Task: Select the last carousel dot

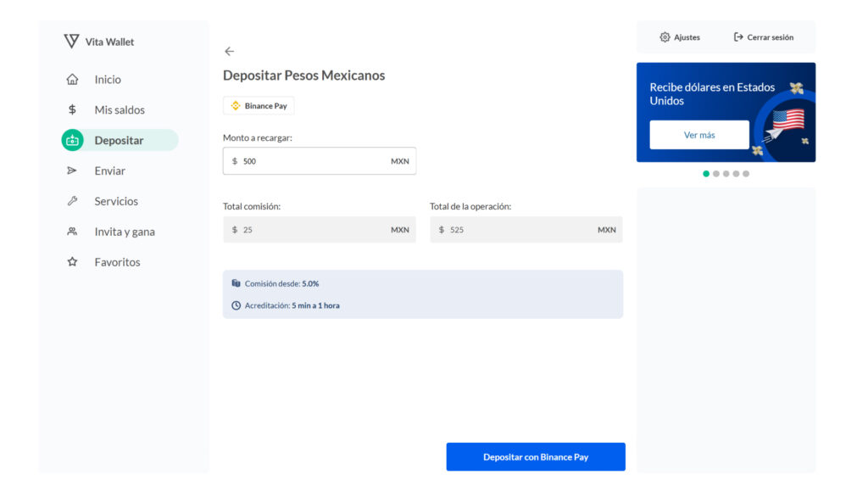Action: tap(746, 174)
